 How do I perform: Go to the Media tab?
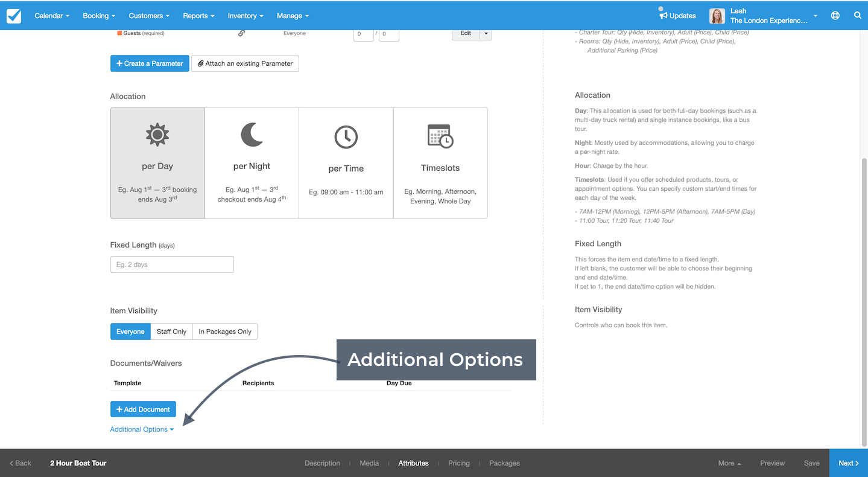click(369, 463)
